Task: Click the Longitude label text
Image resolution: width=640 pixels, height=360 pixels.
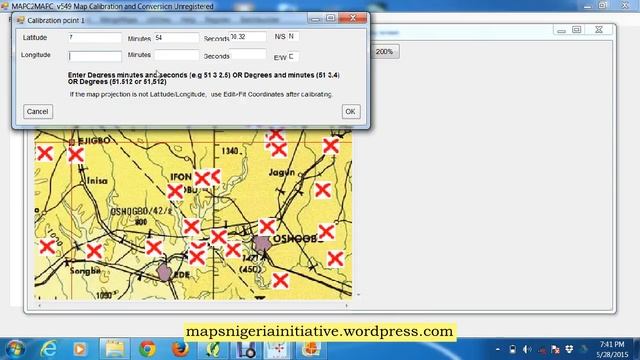Action: tap(36, 55)
